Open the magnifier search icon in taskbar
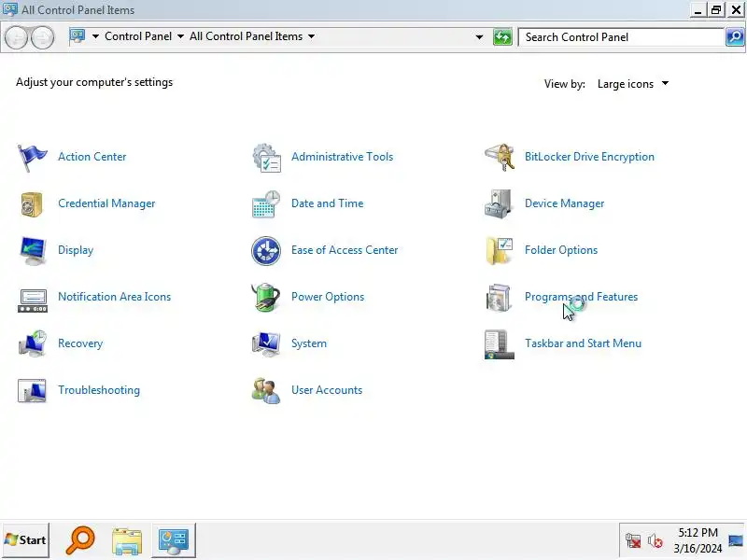 point(80,540)
